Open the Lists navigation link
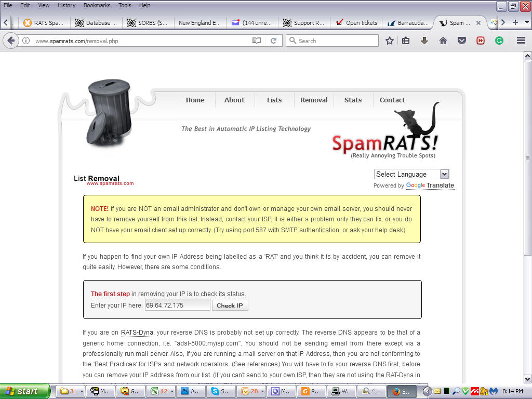532x399 pixels. pyautogui.click(x=274, y=100)
